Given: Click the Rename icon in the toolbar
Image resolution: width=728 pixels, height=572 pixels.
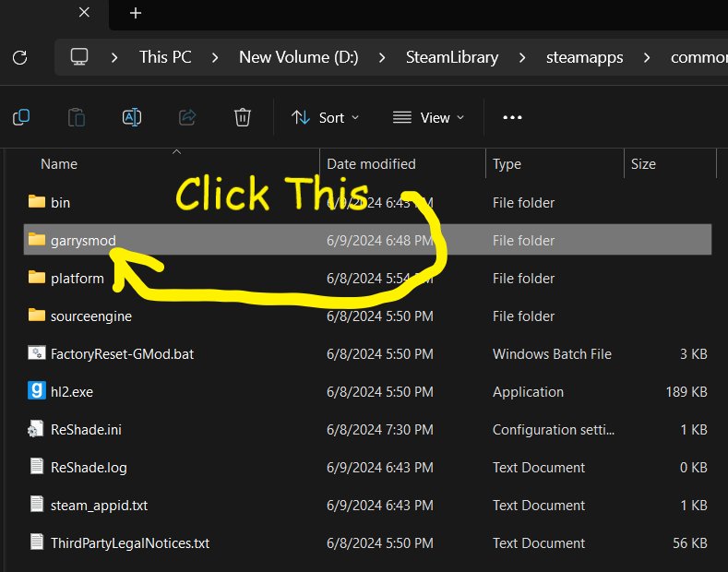Looking at the screenshot, I should pyautogui.click(x=132, y=117).
